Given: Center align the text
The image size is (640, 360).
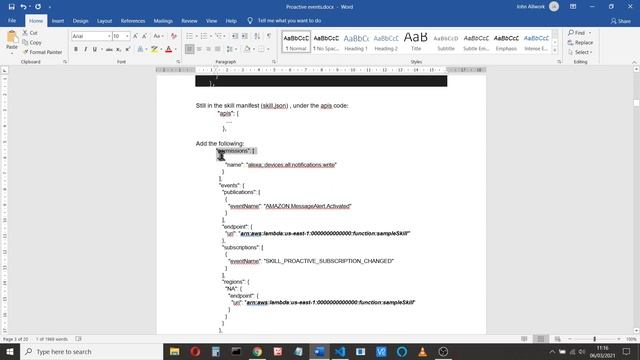Looking at the screenshot, I should (x=199, y=49).
